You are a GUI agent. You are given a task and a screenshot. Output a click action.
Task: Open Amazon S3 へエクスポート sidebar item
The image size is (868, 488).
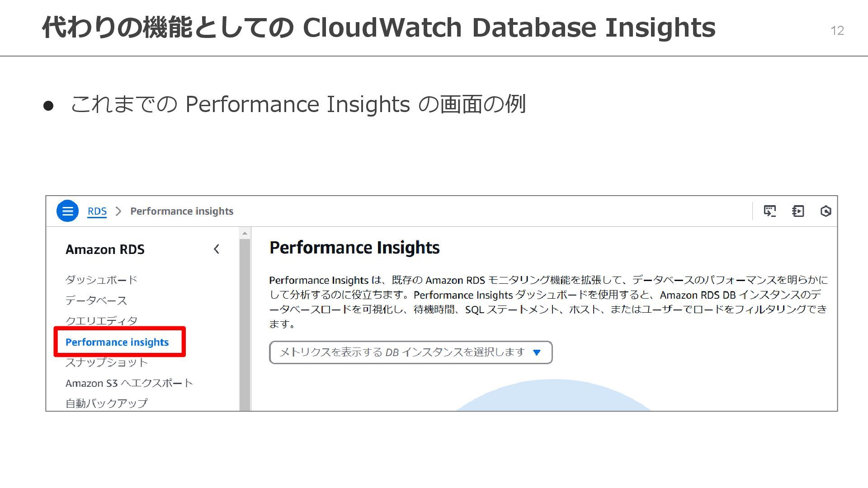129,383
